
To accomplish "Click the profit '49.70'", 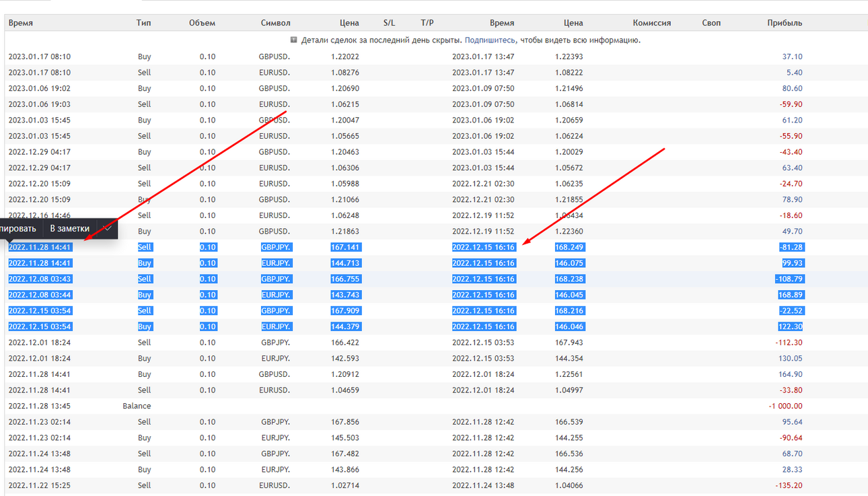I will pos(792,232).
